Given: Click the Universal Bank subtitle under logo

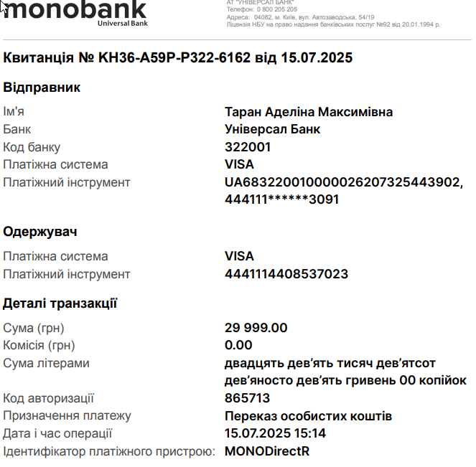Looking at the screenshot, I should pos(123,24).
